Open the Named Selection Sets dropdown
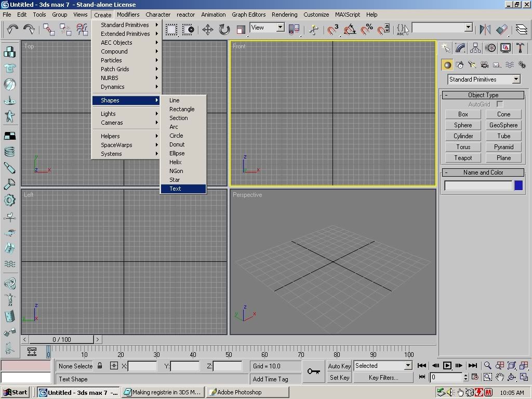 tap(468, 28)
